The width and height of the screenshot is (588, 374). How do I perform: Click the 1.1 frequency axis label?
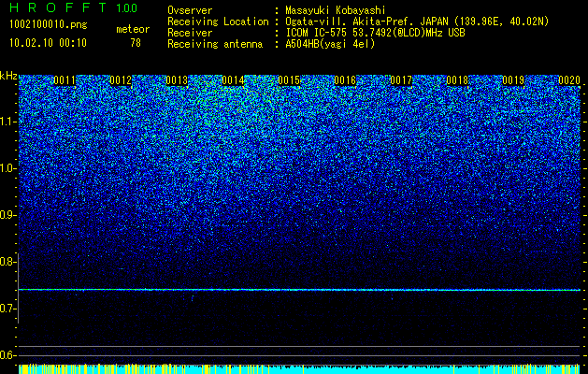(7, 122)
